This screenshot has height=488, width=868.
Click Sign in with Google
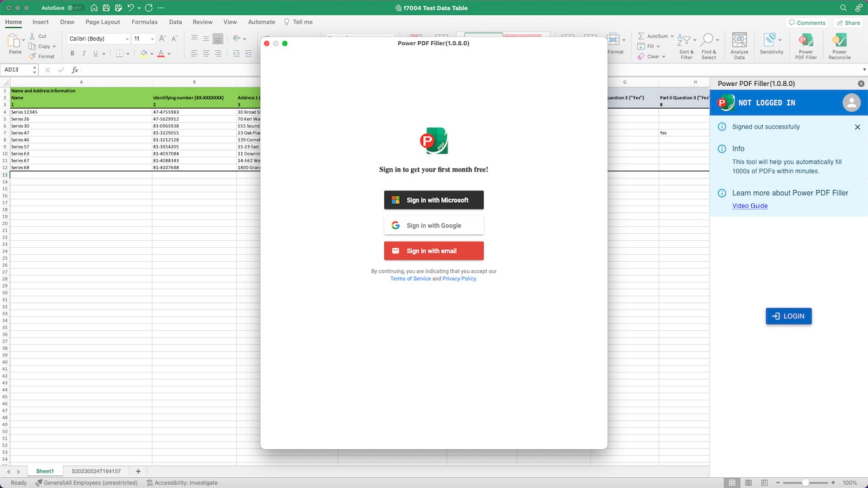click(434, 226)
